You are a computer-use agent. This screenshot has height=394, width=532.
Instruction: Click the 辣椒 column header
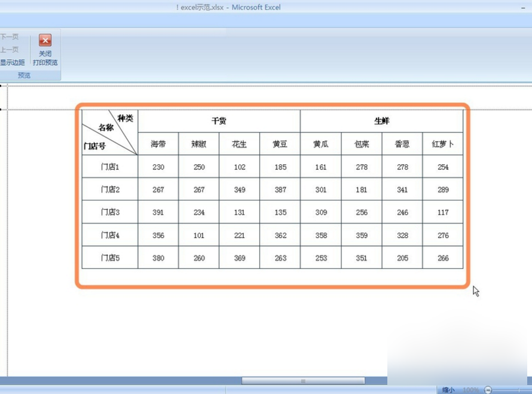199,144
